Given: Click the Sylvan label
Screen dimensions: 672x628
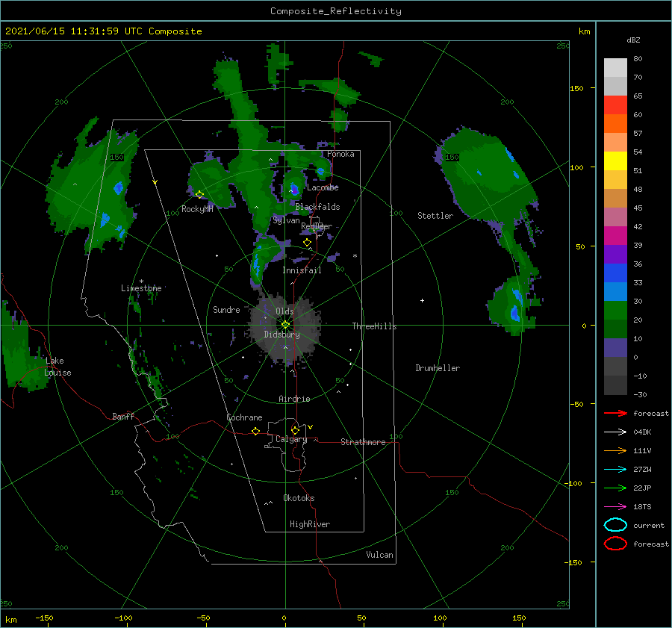Looking at the screenshot, I should [x=286, y=220].
